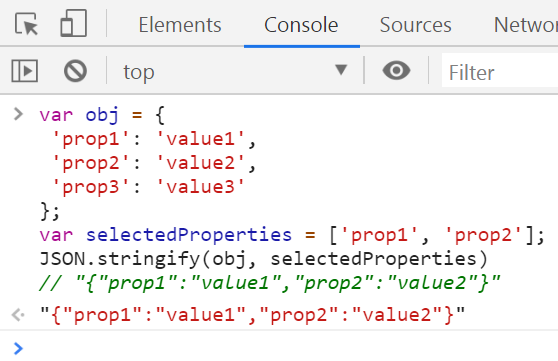Focus the Filter input field
The width and height of the screenshot is (558, 361).
(x=500, y=70)
